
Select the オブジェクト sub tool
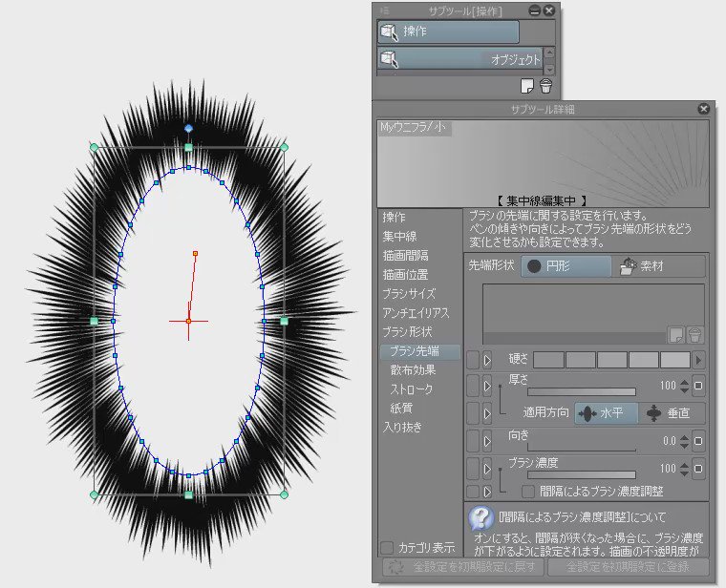coord(459,59)
